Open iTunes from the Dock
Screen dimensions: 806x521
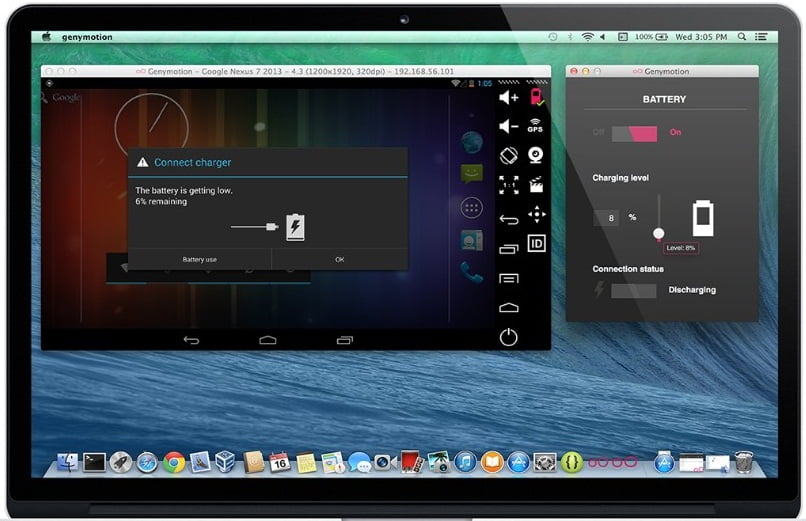click(x=465, y=462)
